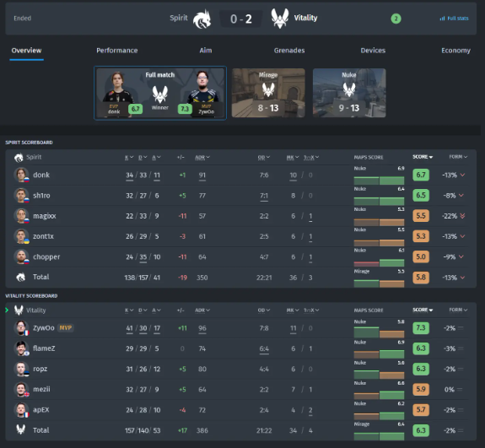Click the green comments badge showing 2
485x448 pixels.
click(396, 19)
